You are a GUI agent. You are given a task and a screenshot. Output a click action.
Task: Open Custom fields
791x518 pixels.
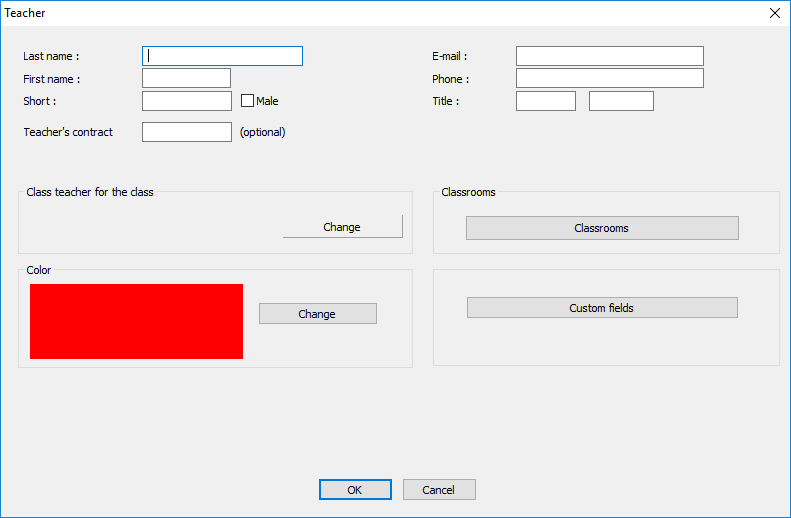602,308
